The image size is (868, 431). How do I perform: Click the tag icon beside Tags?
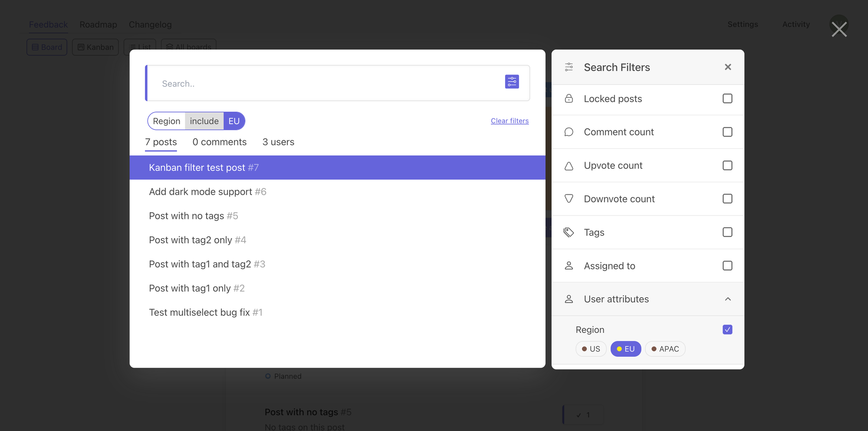(x=569, y=232)
